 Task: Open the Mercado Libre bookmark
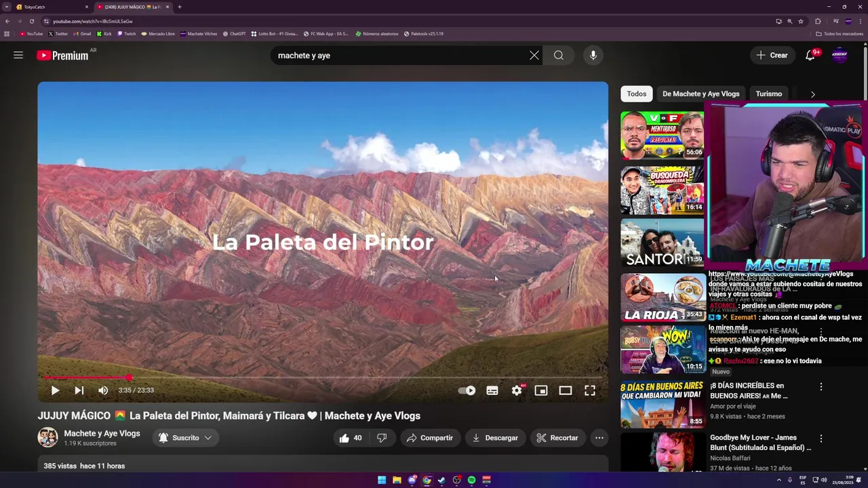coord(158,33)
